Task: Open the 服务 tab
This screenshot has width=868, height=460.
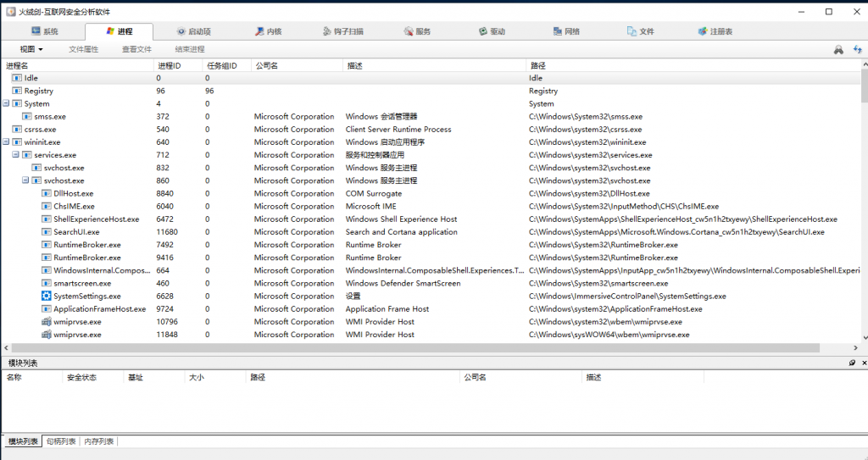Action: pyautogui.click(x=417, y=31)
